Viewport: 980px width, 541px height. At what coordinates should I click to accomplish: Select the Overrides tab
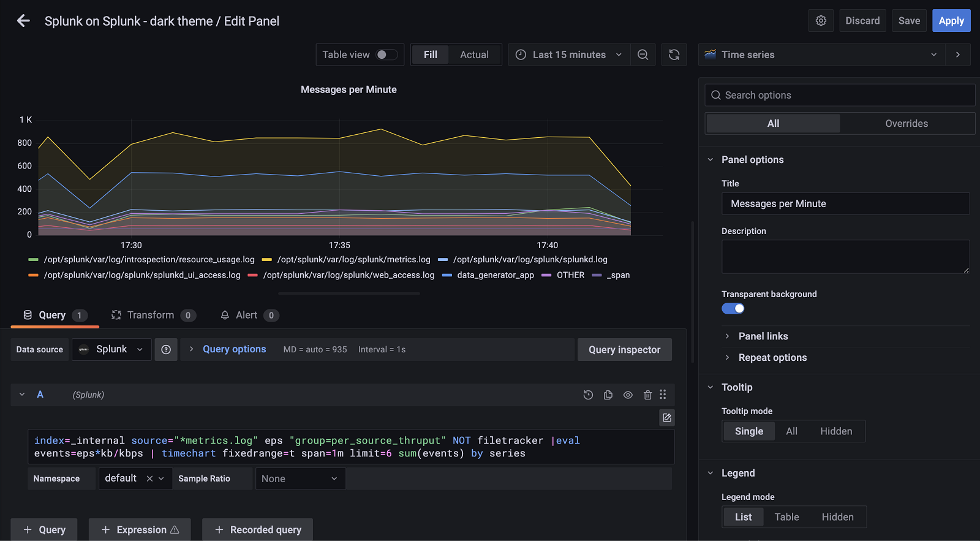[x=907, y=124]
